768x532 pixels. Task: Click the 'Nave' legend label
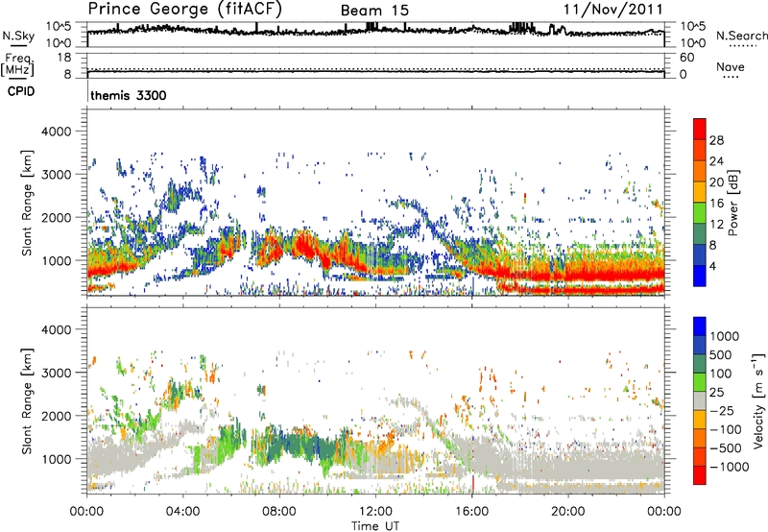click(x=731, y=66)
